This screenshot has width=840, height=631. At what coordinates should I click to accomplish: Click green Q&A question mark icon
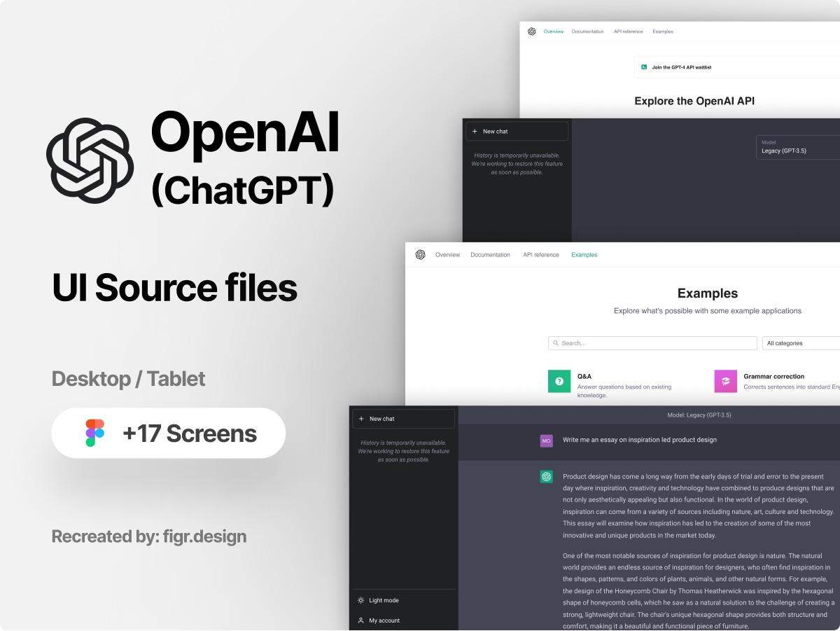tap(559, 382)
